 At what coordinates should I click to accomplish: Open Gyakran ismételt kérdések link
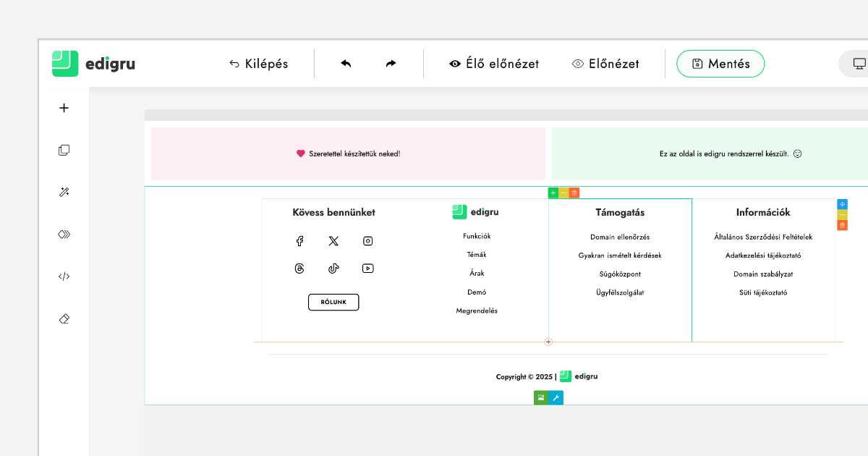tap(620, 256)
